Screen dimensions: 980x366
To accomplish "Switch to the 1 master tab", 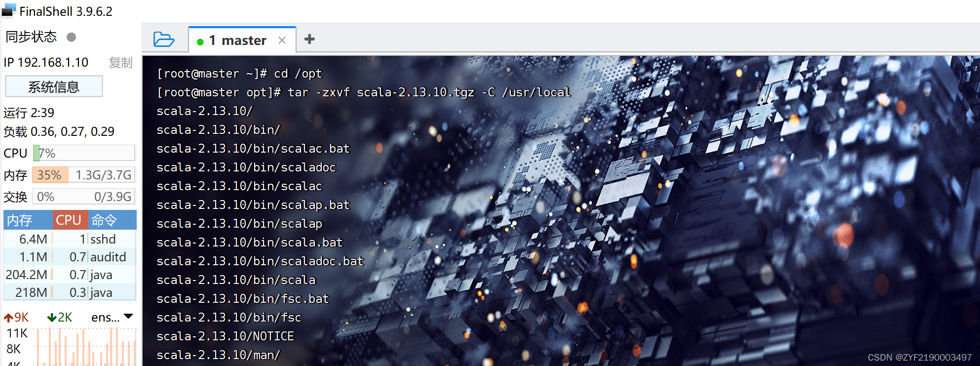I will (242, 40).
